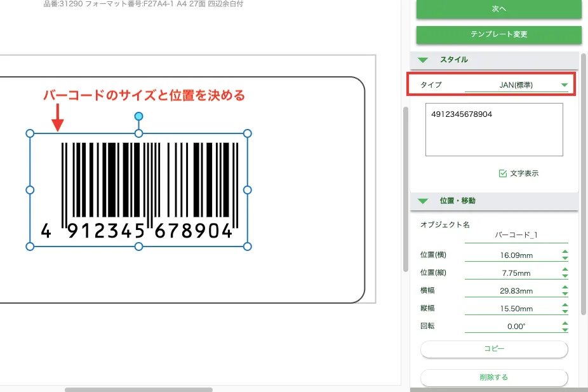Click the barcode bottom-left resize handle
Image resolution: width=588 pixels, height=392 pixels.
[30, 247]
